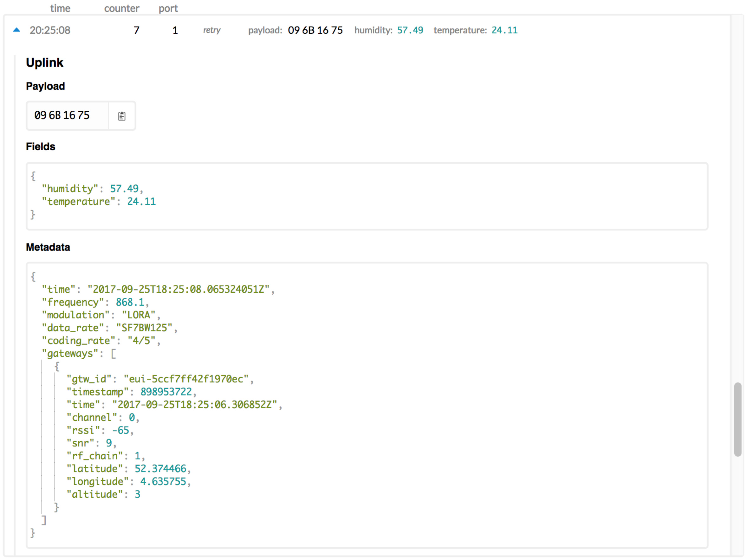Click the "altitude": 3 line
The height and width of the screenshot is (560, 747).
(103, 494)
